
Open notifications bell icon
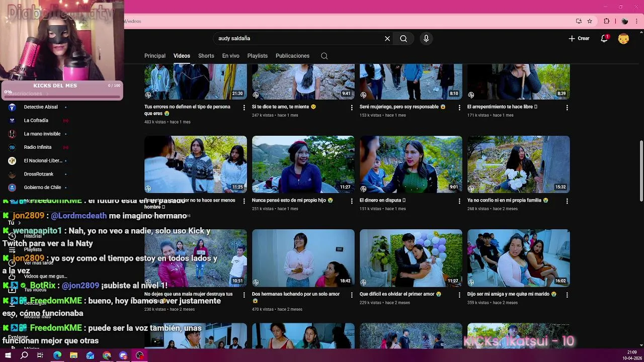pos(605,38)
